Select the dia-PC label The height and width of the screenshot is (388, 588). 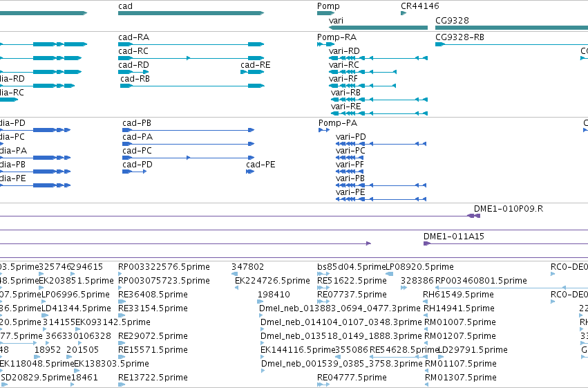coord(12,137)
